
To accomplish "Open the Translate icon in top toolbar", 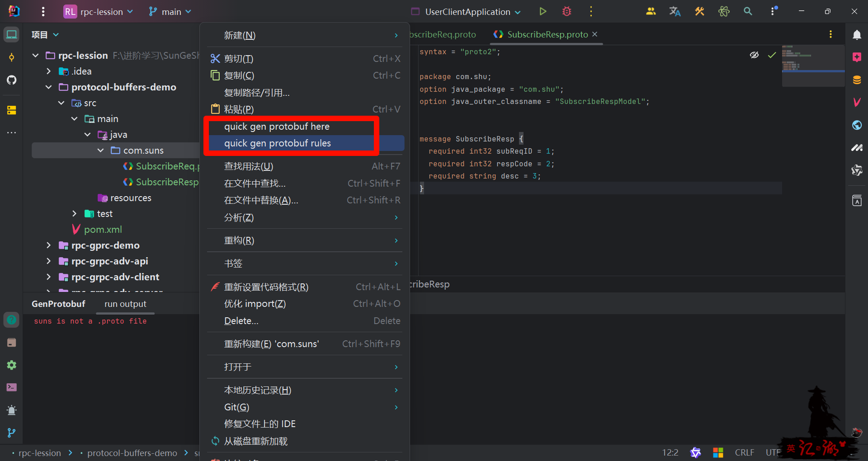I will coord(675,12).
